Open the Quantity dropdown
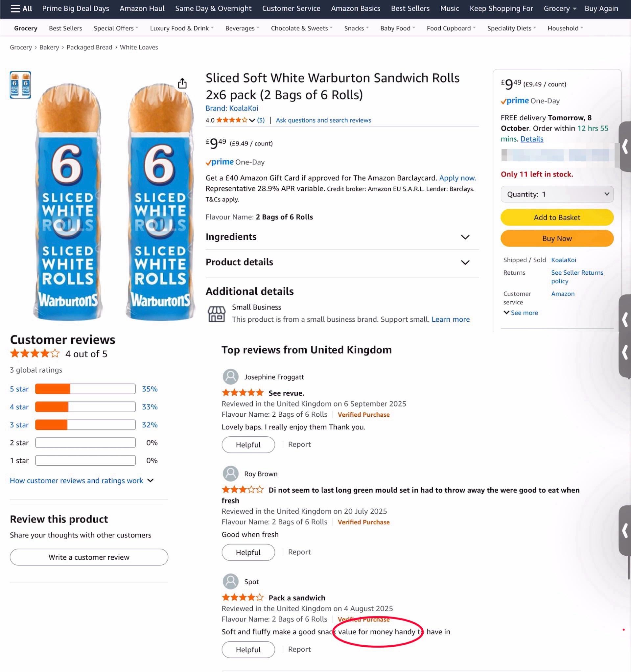 point(557,194)
